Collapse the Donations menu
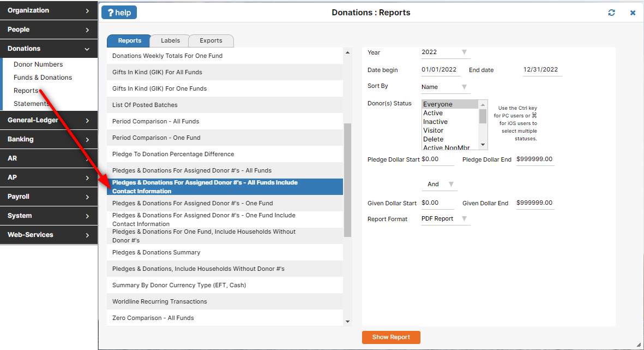 click(x=49, y=49)
